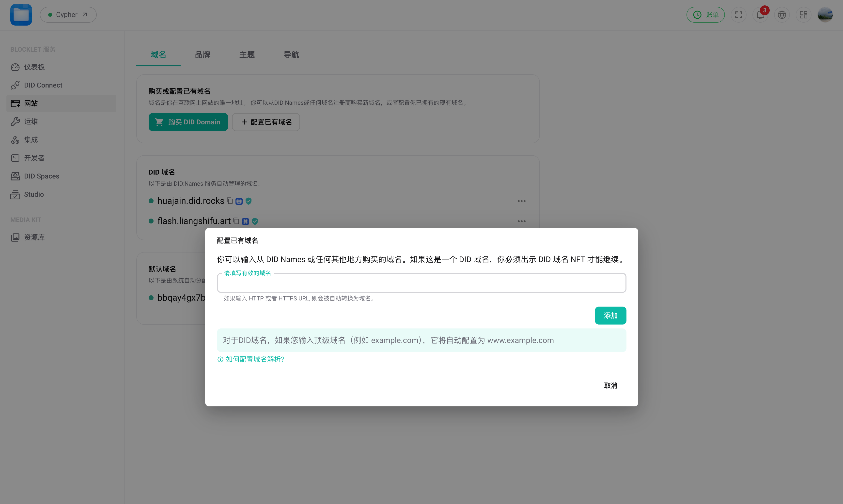Click the notification bell icon

(760, 15)
